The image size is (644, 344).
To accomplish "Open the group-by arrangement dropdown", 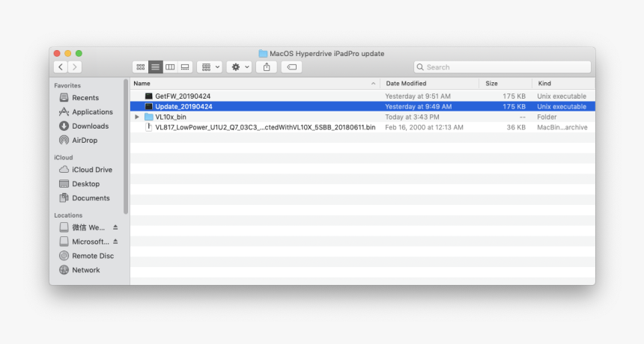I will point(210,67).
